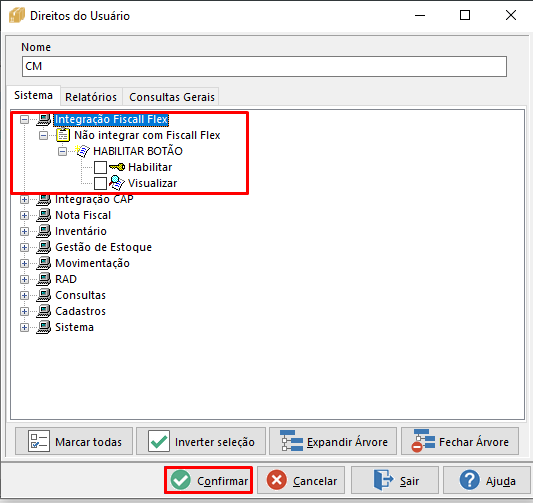Viewport: 533px width, 503px height.
Task: Select the Integração Fiscall Flex label
Action: point(111,119)
